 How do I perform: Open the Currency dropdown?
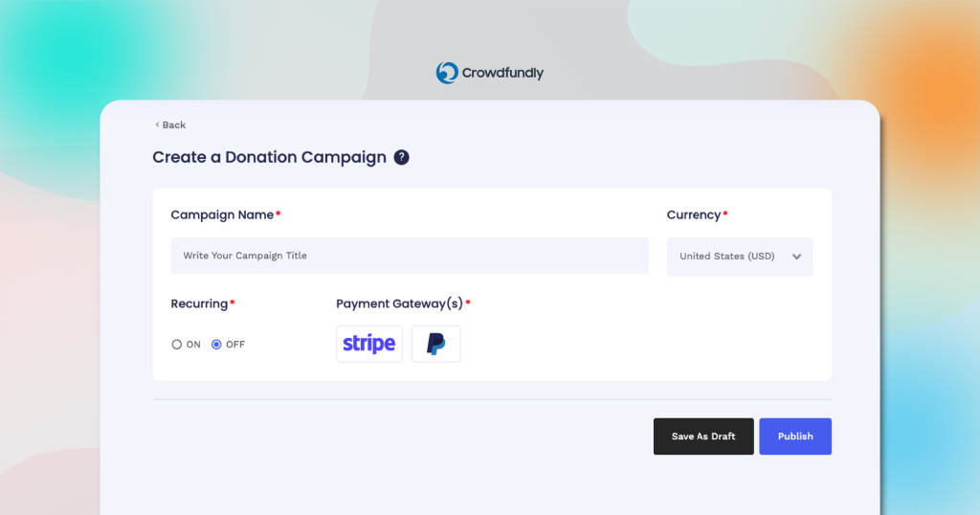point(740,257)
